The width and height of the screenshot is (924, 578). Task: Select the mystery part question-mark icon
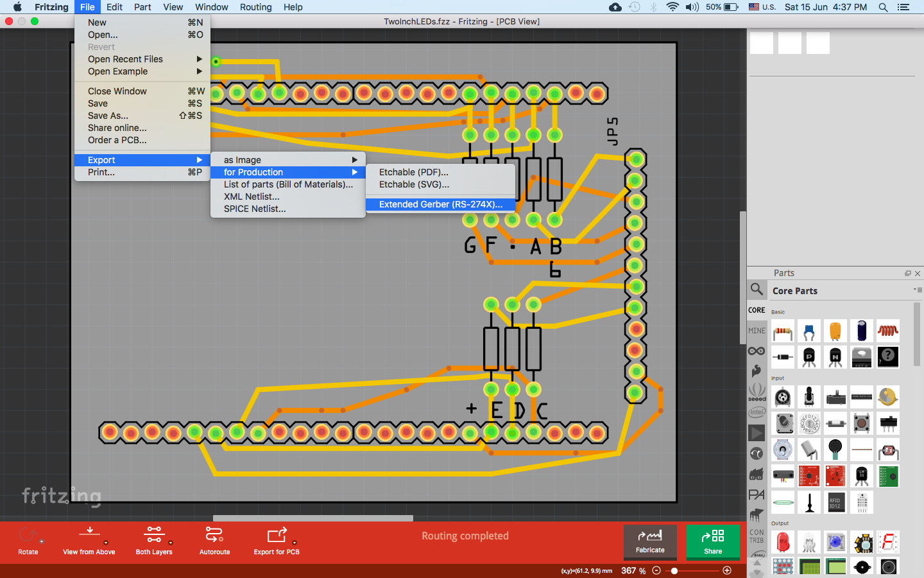coord(888,356)
